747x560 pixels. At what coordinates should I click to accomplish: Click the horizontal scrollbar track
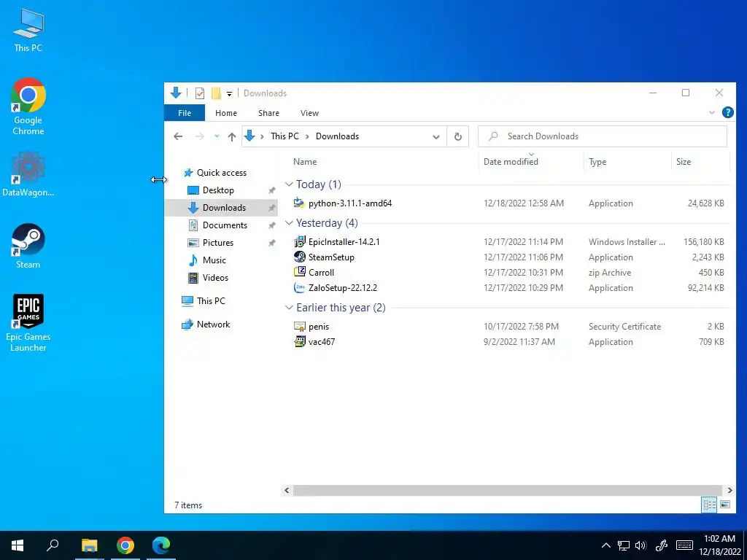pyautogui.click(x=508, y=490)
